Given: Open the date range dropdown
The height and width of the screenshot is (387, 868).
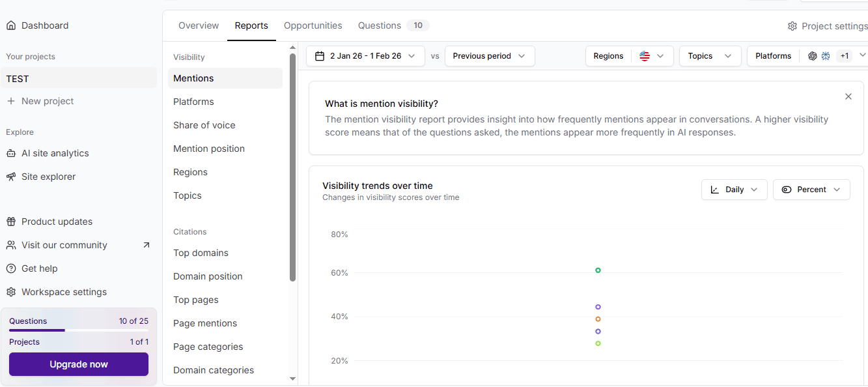Looking at the screenshot, I should click(x=365, y=56).
